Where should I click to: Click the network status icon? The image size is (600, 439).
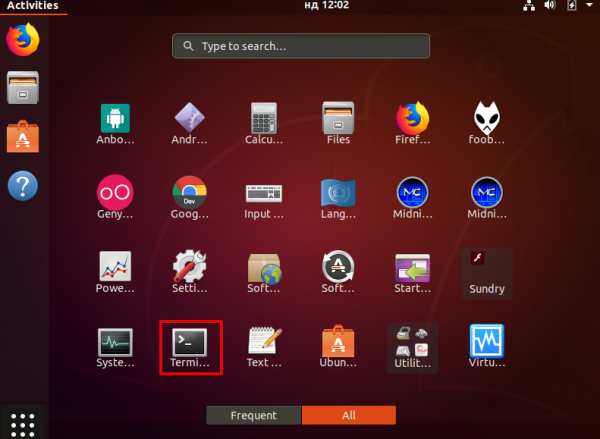click(529, 5)
